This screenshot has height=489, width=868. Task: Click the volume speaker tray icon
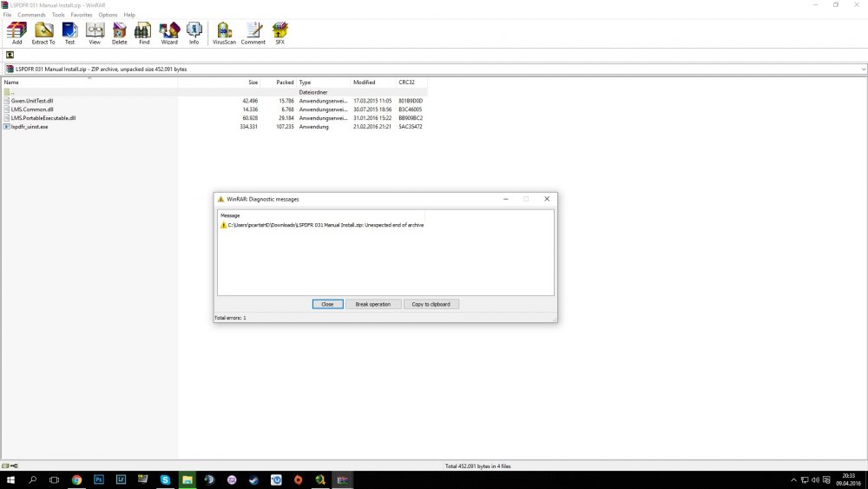(x=815, y=480)
